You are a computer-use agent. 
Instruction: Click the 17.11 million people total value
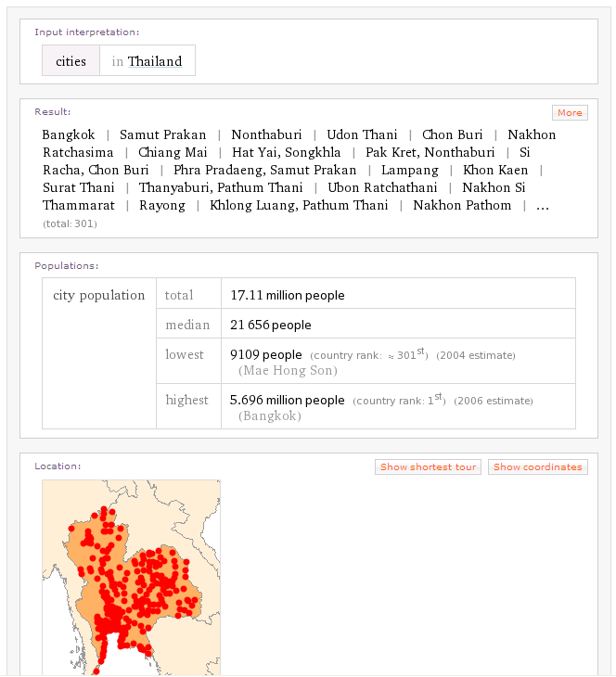coord(288,295)
